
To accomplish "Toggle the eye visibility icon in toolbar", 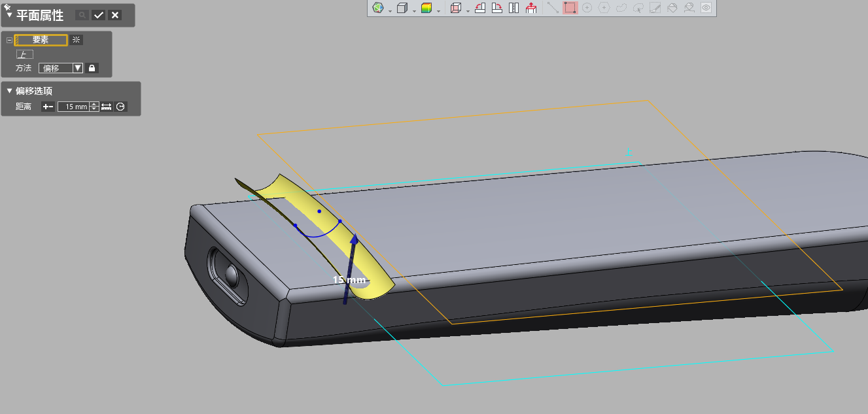I will [x=706, y=9].
